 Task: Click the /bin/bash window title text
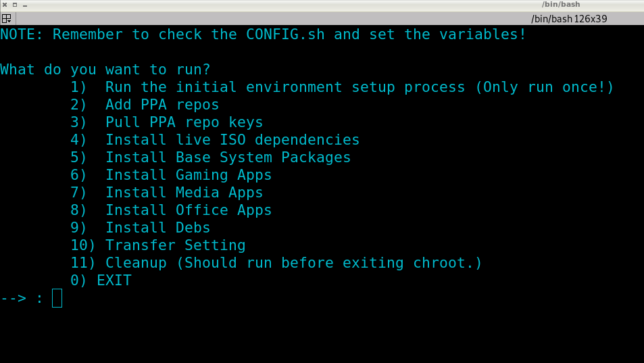561,5
